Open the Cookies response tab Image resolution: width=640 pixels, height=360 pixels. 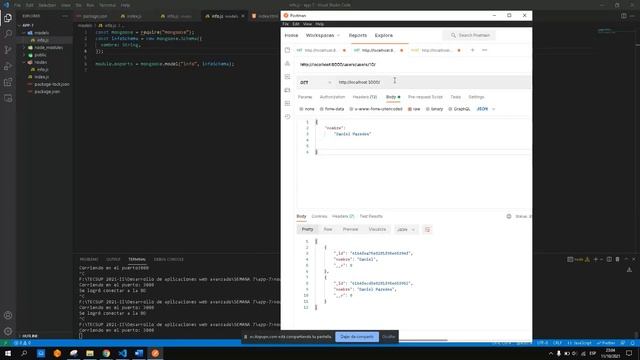coord(319,216)
